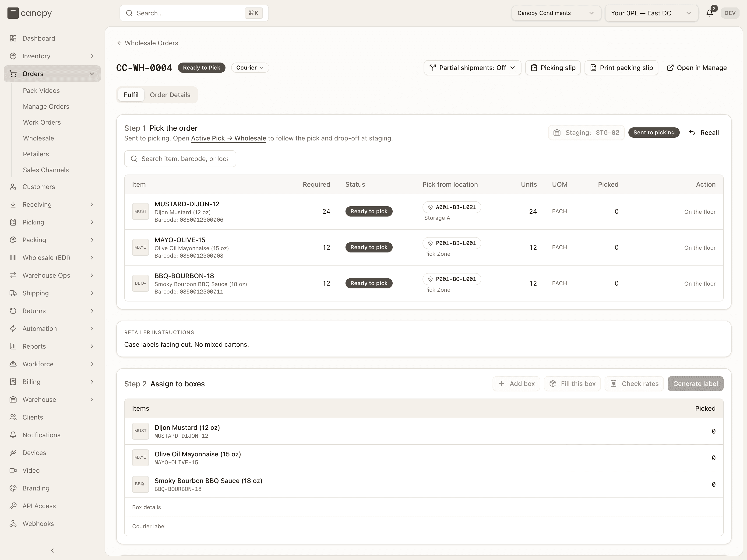Click the Customers person icon
Viewport: 747px width, 560px height.
13,187
